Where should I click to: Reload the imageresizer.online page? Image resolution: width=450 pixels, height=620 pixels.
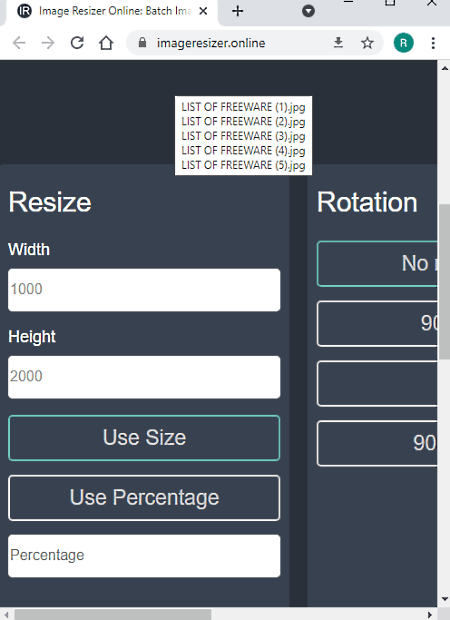pyautogui.click(x=77, y=43)
